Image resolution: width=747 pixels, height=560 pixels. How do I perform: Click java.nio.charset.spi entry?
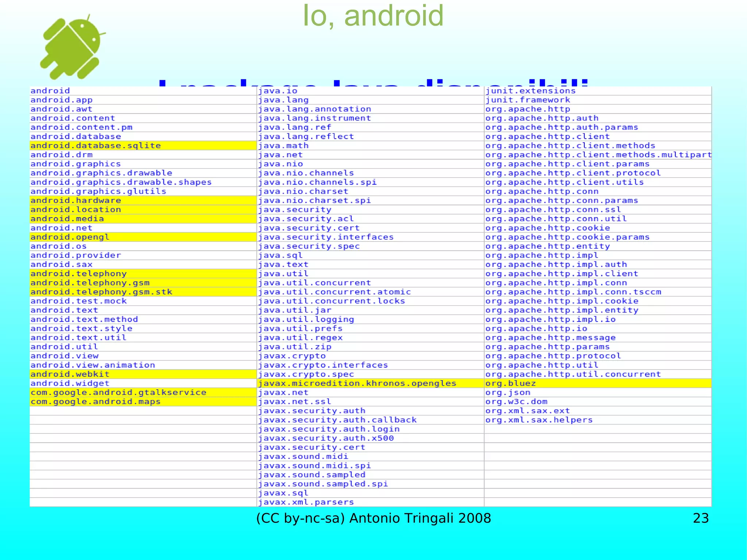[x=371, y=200]
